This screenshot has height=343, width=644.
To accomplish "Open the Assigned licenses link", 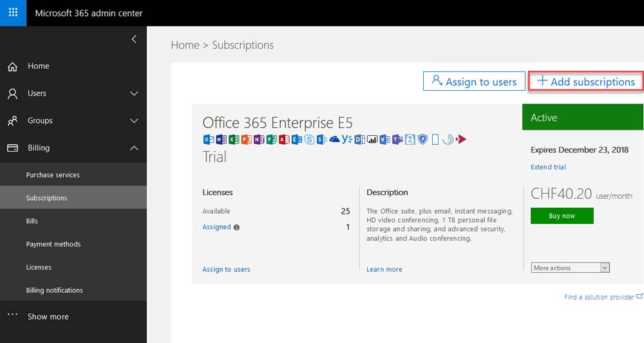I will (x=216, y=227).
